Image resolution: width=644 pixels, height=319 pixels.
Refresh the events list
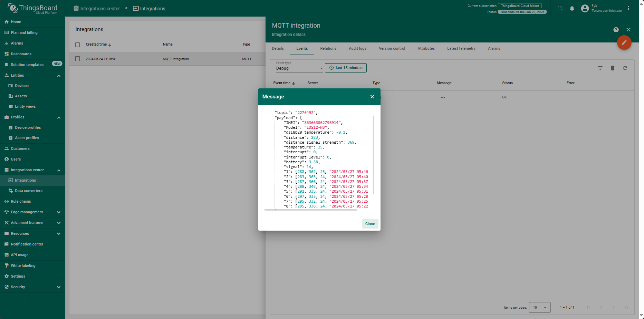[x=625, y=68]
